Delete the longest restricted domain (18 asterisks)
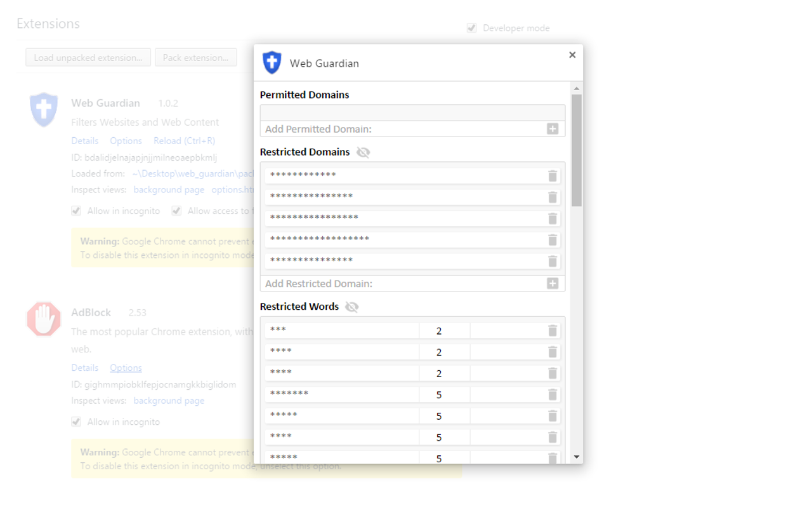This screenshot has width=812, height=508. pos(553,239)
